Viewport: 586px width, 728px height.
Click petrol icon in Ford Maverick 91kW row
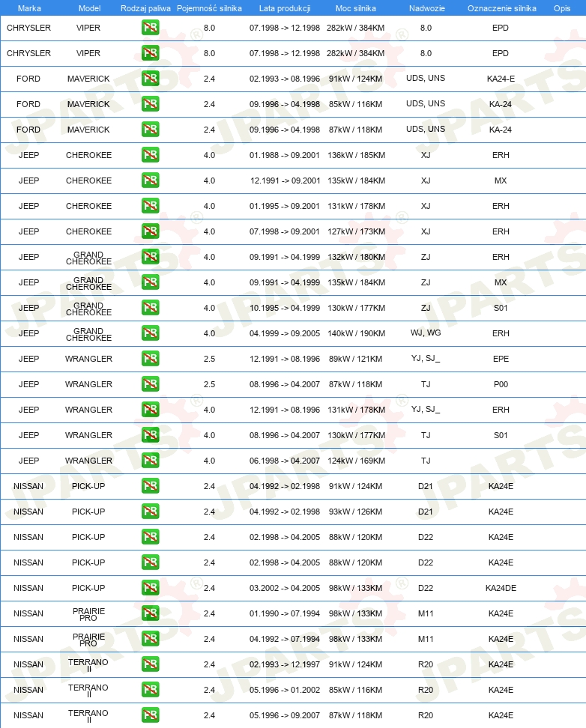150,79
